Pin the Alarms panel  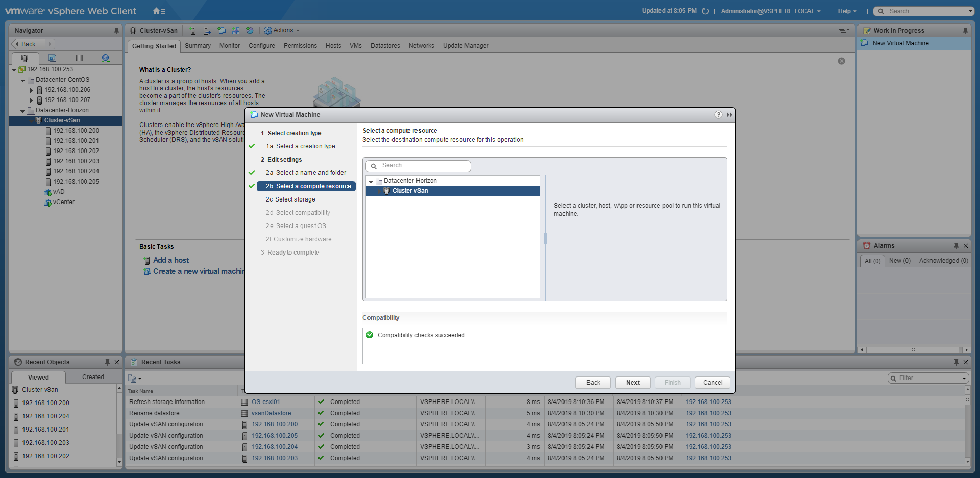pos(956,246)
